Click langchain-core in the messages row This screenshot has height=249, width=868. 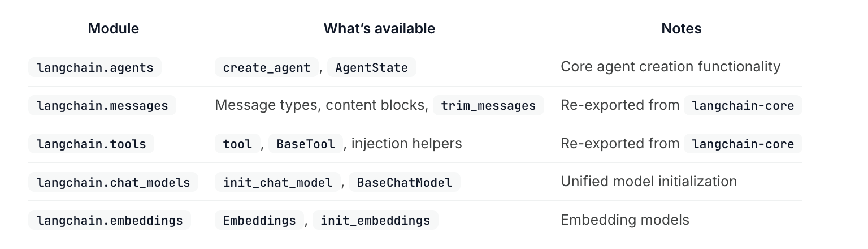click(x=743, y=106)
